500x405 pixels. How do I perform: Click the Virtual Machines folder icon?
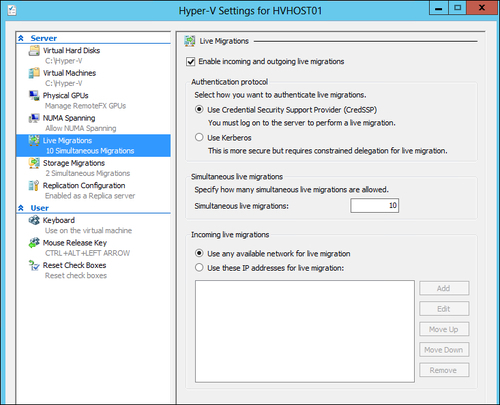(x=34, y=73)
